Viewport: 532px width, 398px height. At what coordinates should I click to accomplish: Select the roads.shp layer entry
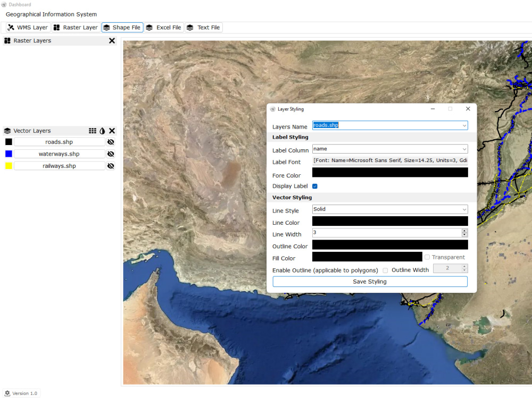60,142
